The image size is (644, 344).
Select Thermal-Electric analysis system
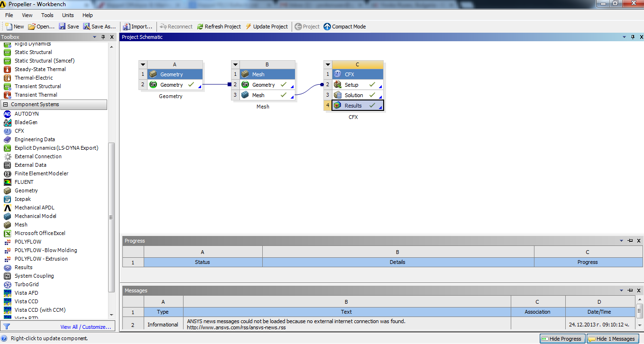coord(34,78)
